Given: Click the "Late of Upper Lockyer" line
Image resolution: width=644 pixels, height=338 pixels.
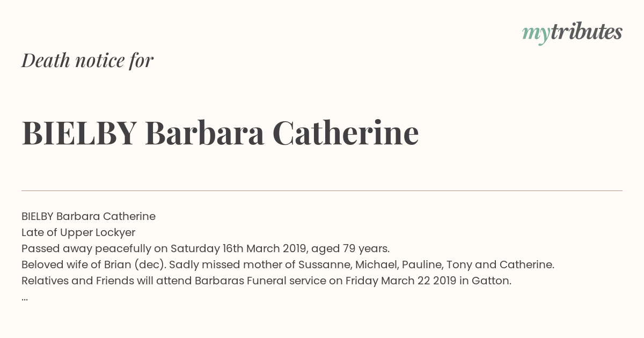Looking at the screenshot, I should (x=78, y=232).
